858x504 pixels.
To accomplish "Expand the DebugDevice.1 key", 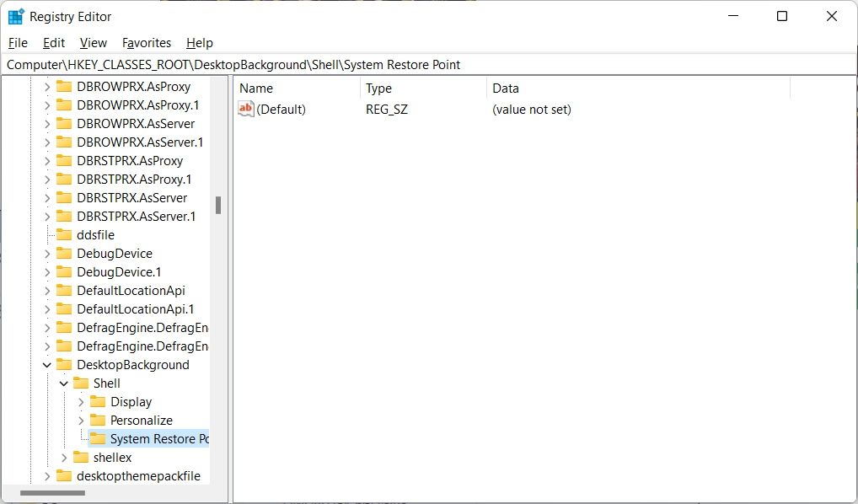I will pyautogui.click(x=47, y=271).
